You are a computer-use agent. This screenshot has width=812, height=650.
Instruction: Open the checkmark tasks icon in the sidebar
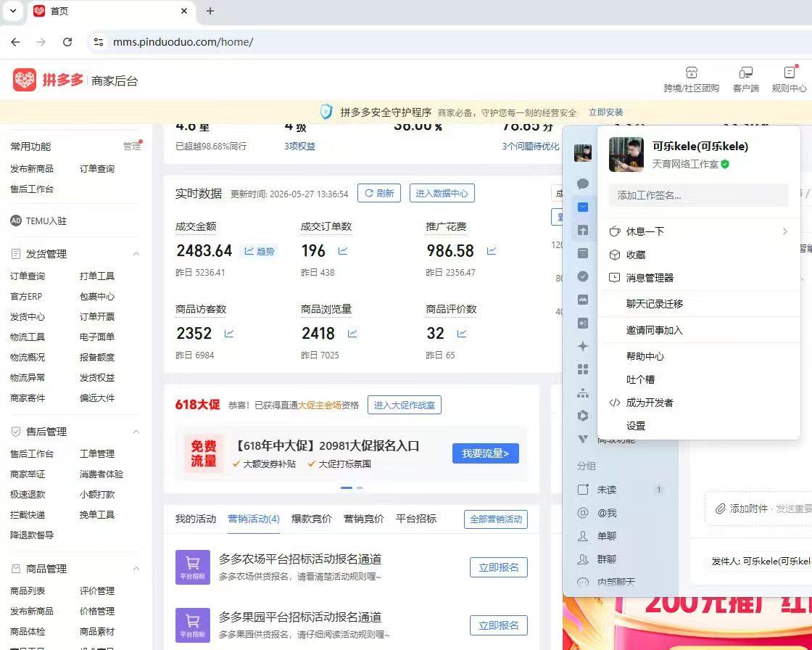[583, 276]
